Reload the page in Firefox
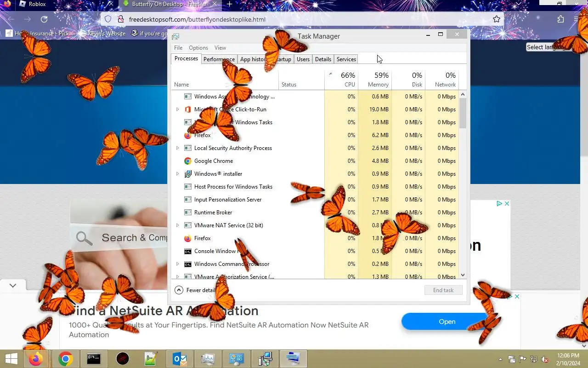588x368 pixels. [44, 19]
